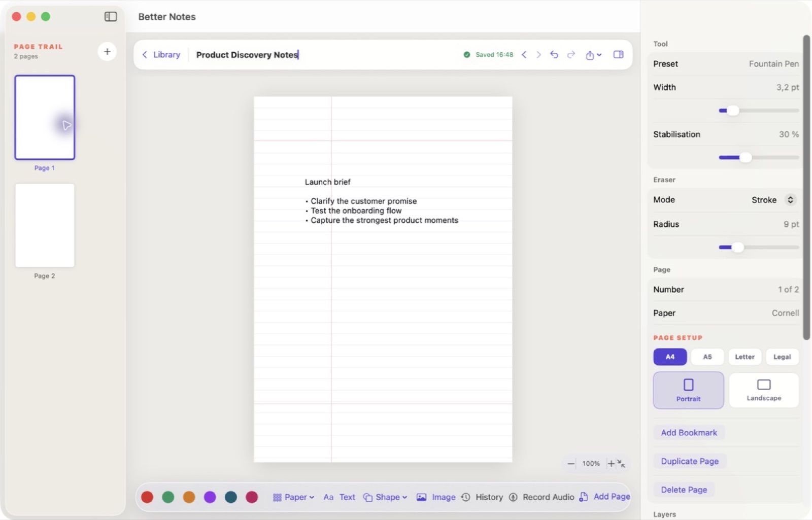Click Duplicate Page button
This screenshot has height=520, width=812.
690,461
